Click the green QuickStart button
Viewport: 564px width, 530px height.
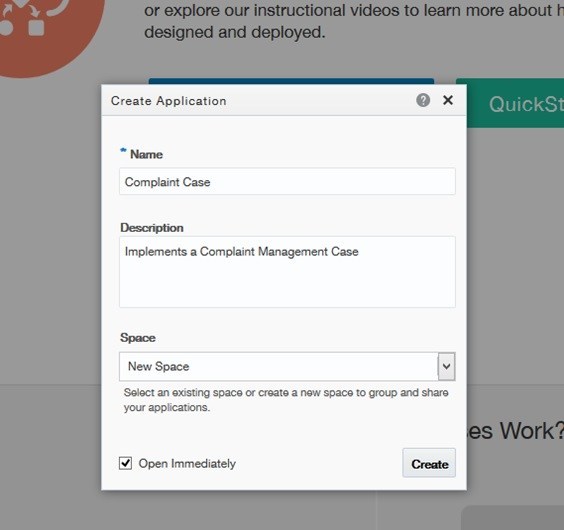point(510,103)
